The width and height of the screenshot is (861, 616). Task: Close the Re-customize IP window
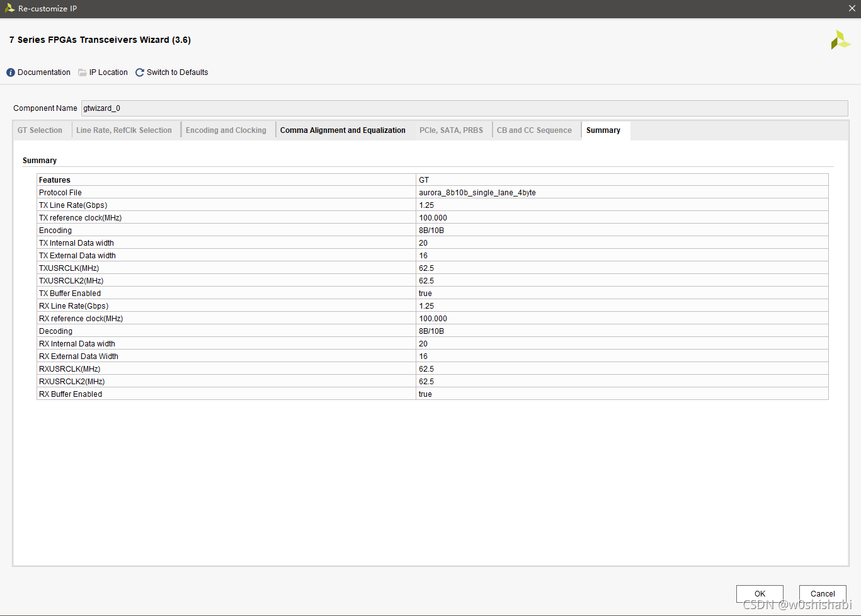pos(852,8)
